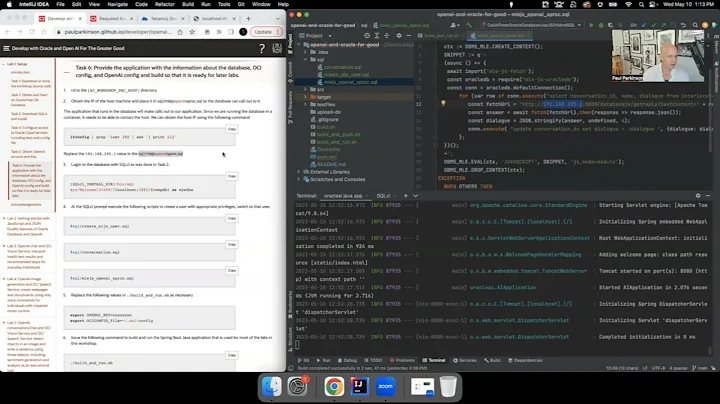Open the hamburger menu in the workshop page

point(6,48)
